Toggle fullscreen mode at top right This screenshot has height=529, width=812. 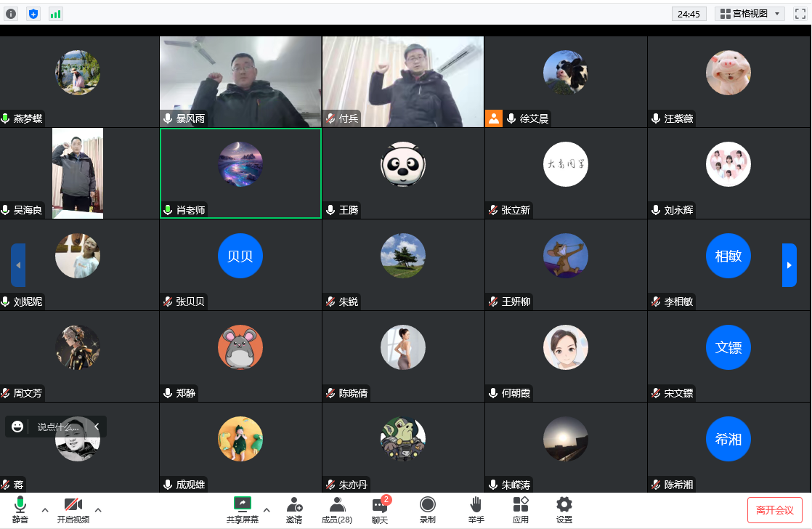[x=800, y=14]
